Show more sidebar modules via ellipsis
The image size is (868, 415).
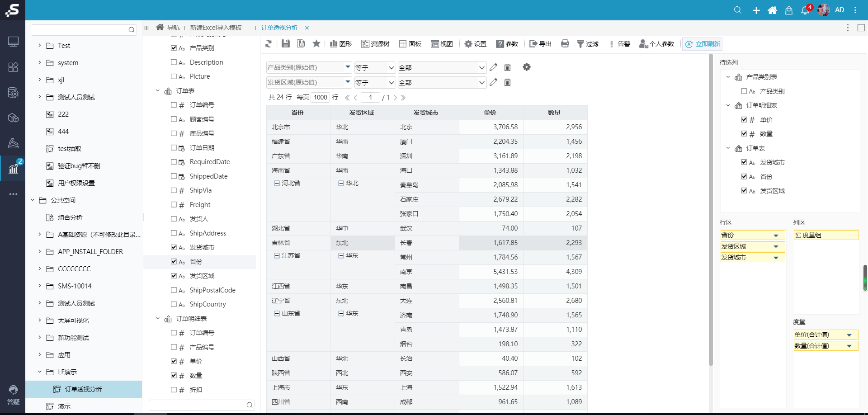click(13, 194)
